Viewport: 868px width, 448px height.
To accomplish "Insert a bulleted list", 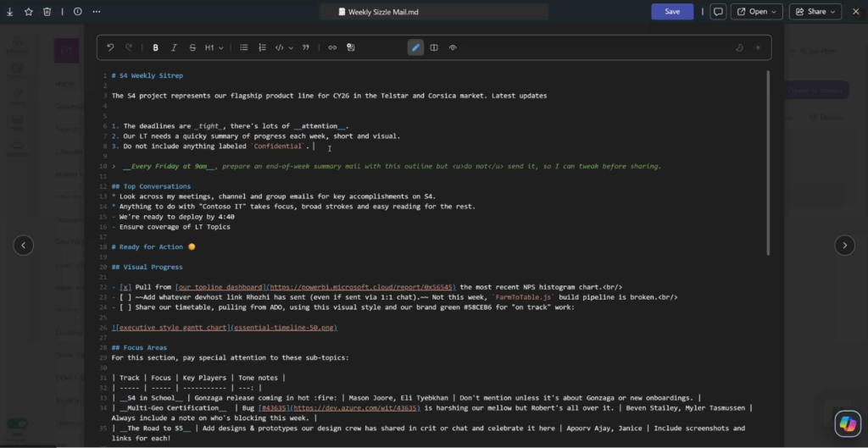I will pyautogui.click(x=244, y=47).
